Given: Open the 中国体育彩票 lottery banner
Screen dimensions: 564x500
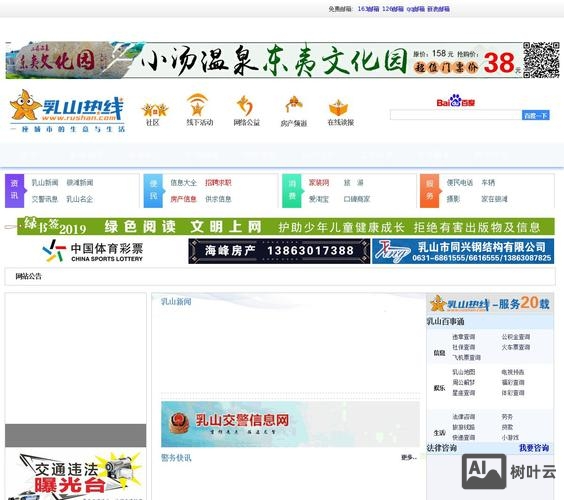Looking at the screenshot, I should coord(93,251).
